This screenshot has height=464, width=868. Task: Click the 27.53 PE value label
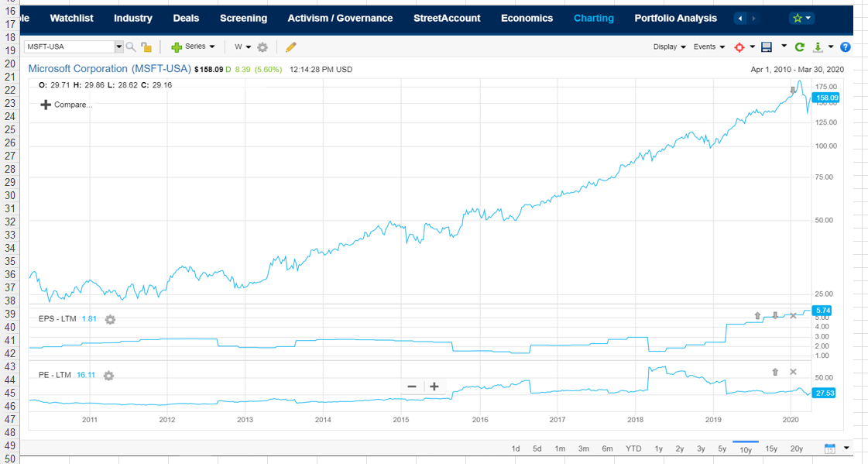(x=824, y=394)
